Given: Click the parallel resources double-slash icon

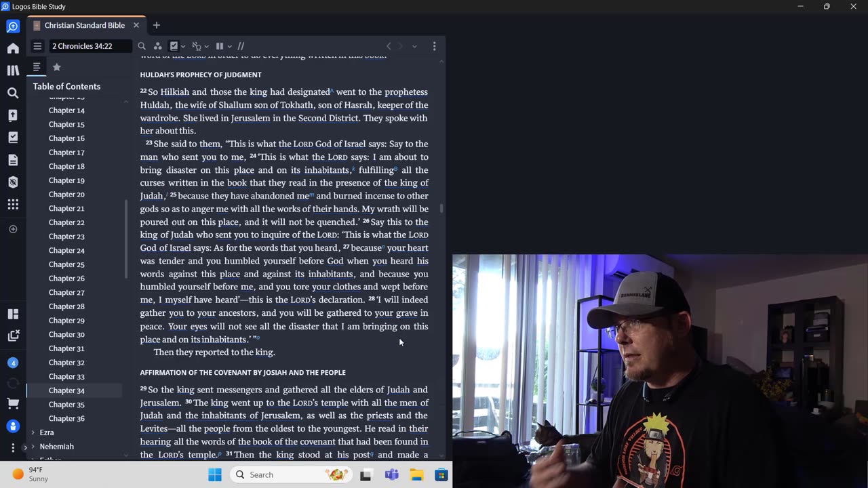Looking at the screenshot, I should pos(241,46).
